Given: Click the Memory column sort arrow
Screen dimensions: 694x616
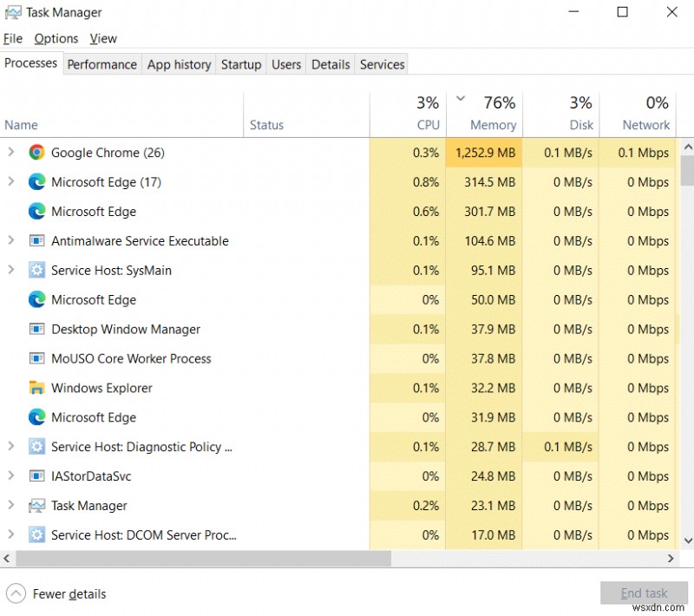Looking at the screenshot, I should (x=461, y=98).
